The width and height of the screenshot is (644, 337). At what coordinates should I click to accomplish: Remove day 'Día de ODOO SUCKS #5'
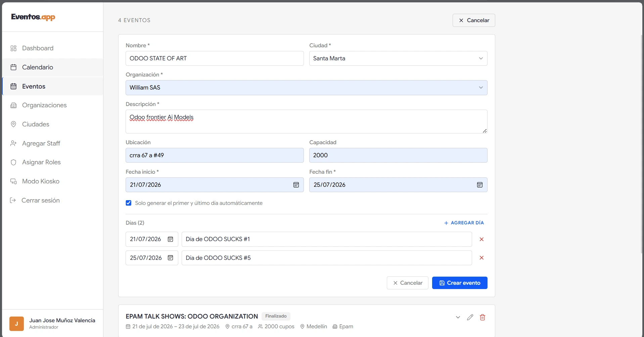tap(481, 258)
